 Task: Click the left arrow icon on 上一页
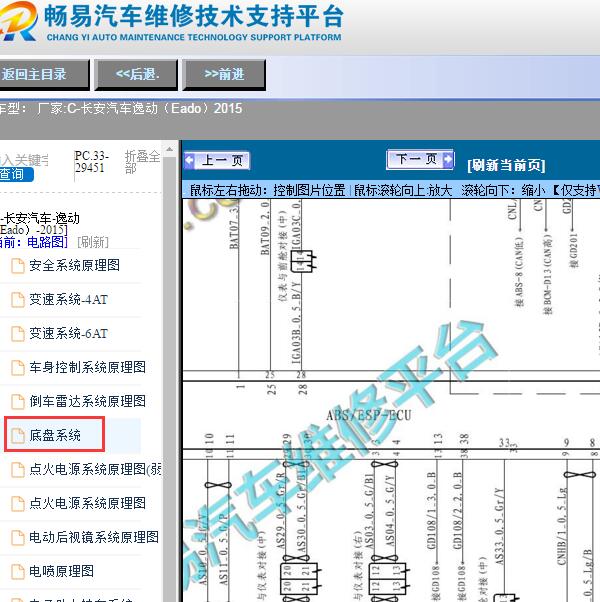coord(190,160)
